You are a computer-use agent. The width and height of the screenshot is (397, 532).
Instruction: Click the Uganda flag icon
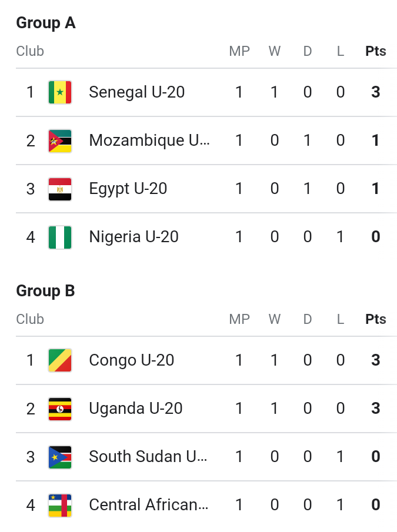pos(60,409)
